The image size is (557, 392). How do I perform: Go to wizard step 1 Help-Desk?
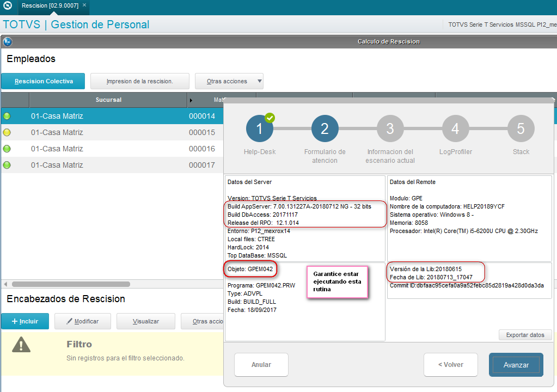[x=259, y=128]
